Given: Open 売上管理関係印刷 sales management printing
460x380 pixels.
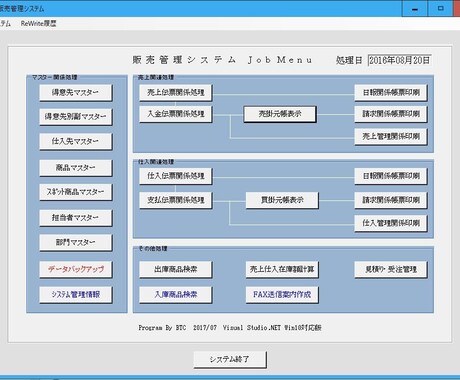Looking at the screenshot, I should pos(391,136).
